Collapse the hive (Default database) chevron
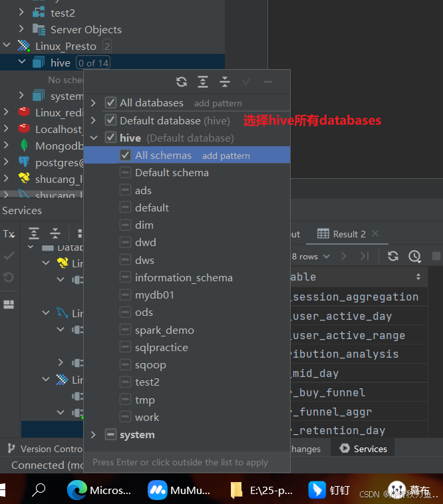Screen dimensions: 443x504 (x=94, y=138)
